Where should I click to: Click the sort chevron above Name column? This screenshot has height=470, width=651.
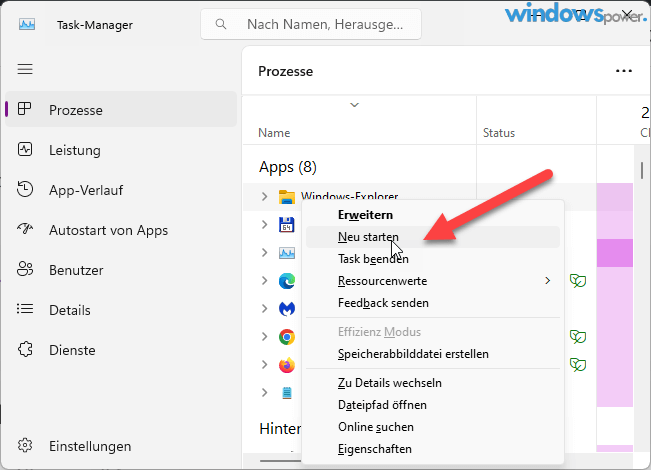point(354,105)
